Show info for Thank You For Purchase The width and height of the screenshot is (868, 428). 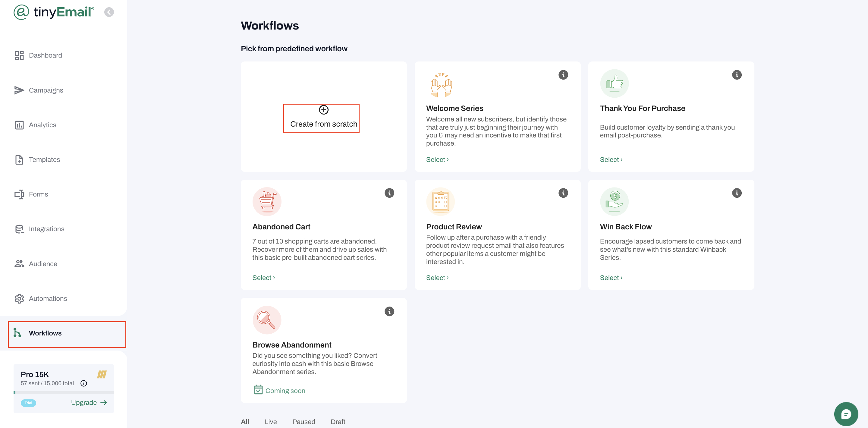[737, 75]
